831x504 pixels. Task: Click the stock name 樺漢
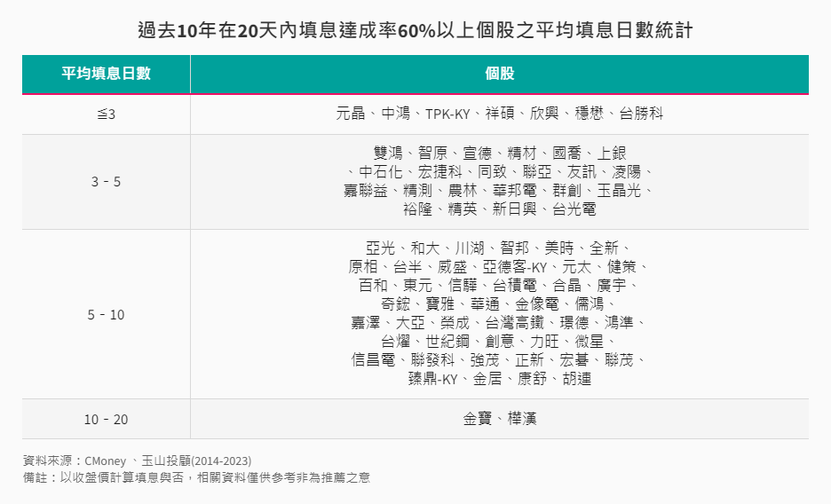click(x=522, y=419)
